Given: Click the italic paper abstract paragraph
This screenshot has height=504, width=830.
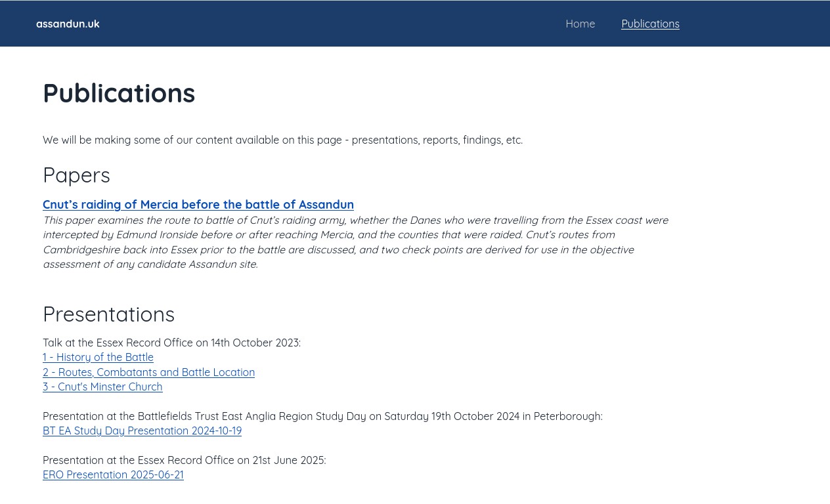Looking at the screenshot, I should 355,242.
